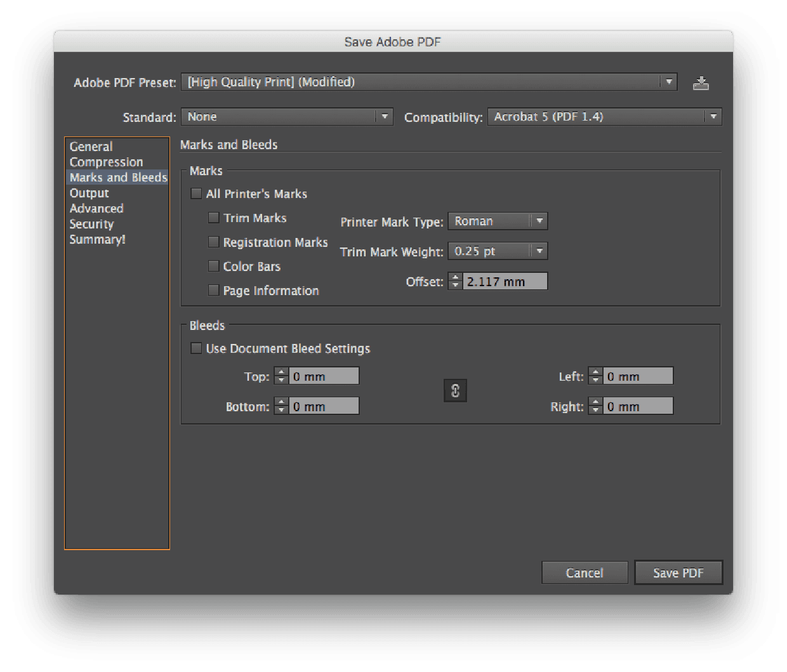787x672 pixels.
Task: Open the Adobe PDF Preset dropdown
Action: pyautogui.click(x=669, y=82)
